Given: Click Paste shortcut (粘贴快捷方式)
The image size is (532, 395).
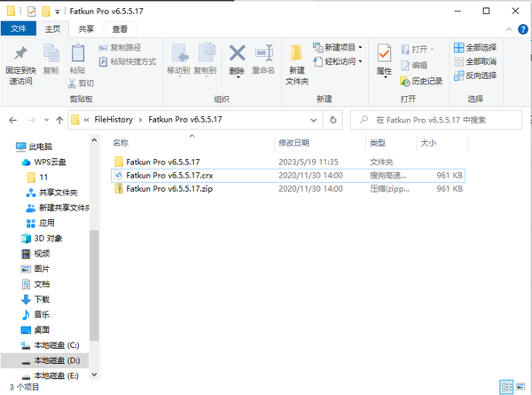Looking at the screenshot, I should [128, 61].
